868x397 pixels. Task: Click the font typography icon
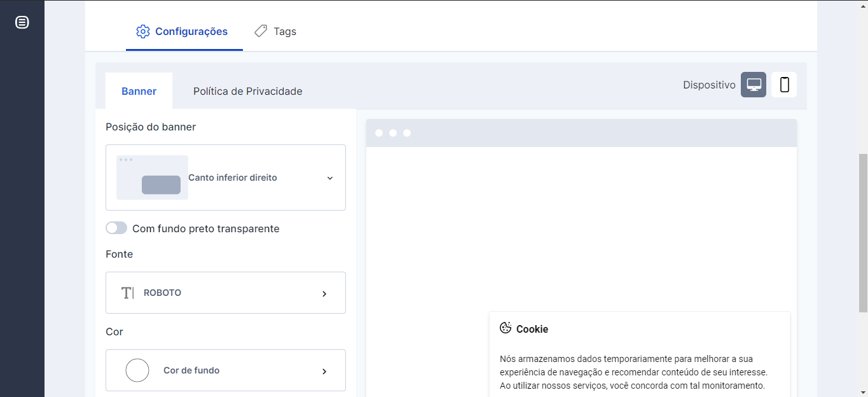coord(128,293)
